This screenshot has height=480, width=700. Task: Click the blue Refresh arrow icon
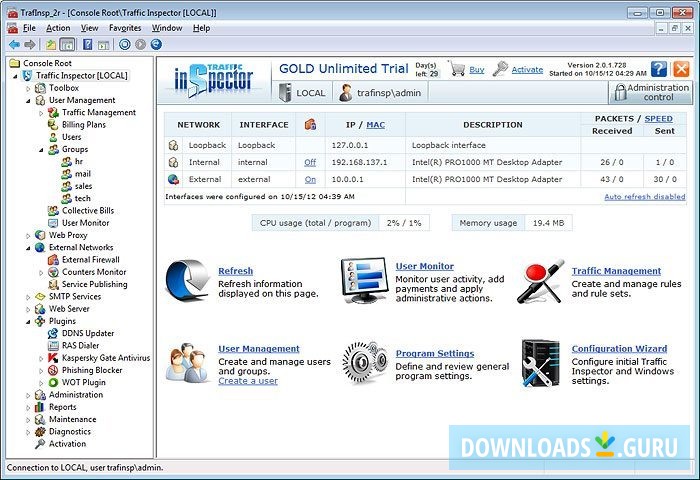pos(187,280)
